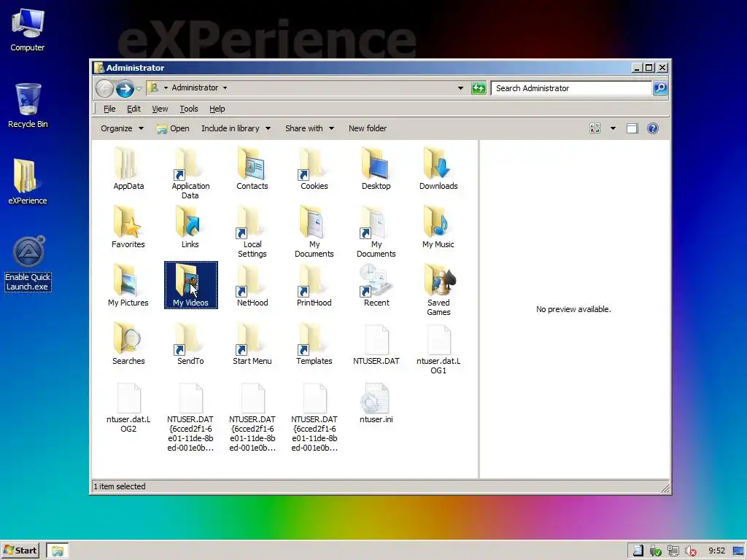
Task: Select the Cookies shortcut folder
Action: tap(314, 168)
